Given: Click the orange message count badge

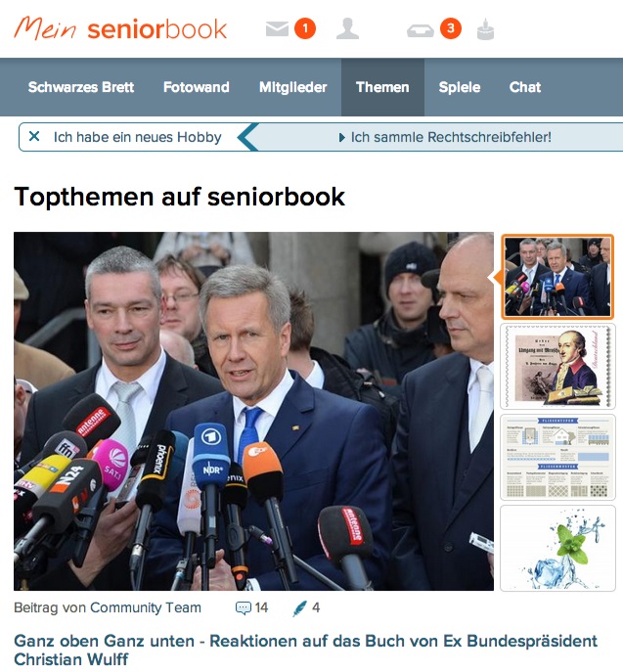Looking at the screenshot, I should pyautogui.click(x=305, y=28).
